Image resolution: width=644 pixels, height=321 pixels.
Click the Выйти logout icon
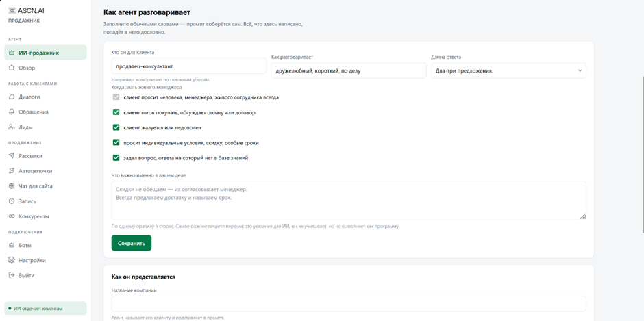pyautogui.click(x=12, y=275)
